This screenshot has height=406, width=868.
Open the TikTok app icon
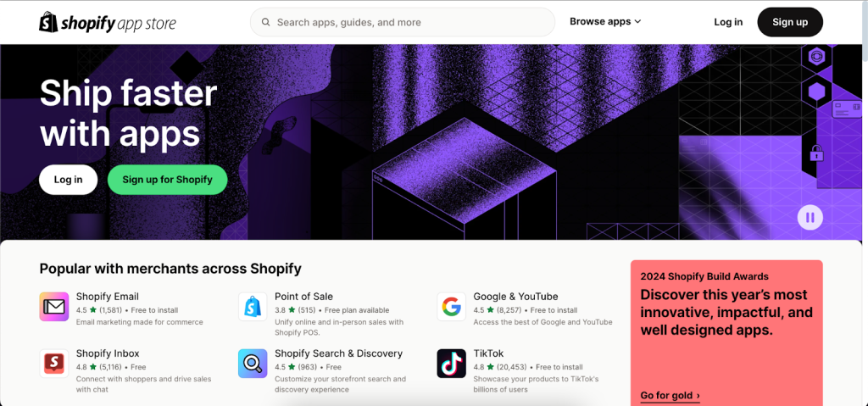click(451, 364)
